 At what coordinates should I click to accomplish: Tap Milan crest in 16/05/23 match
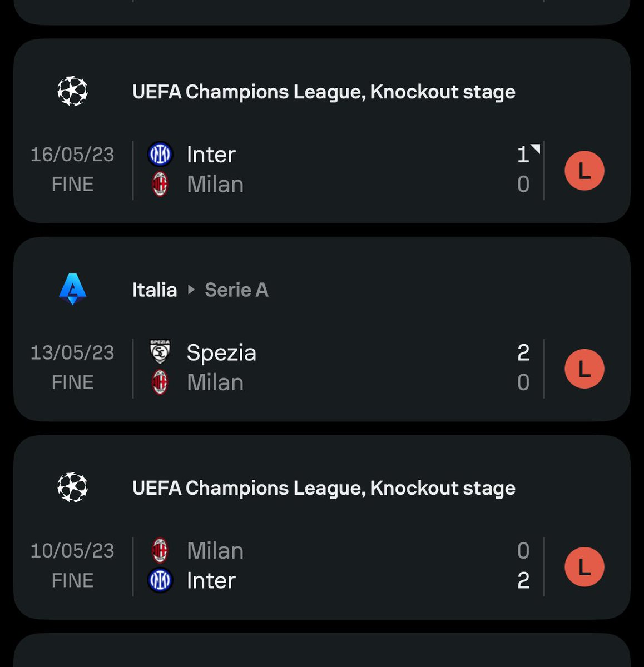pos(160,185)
